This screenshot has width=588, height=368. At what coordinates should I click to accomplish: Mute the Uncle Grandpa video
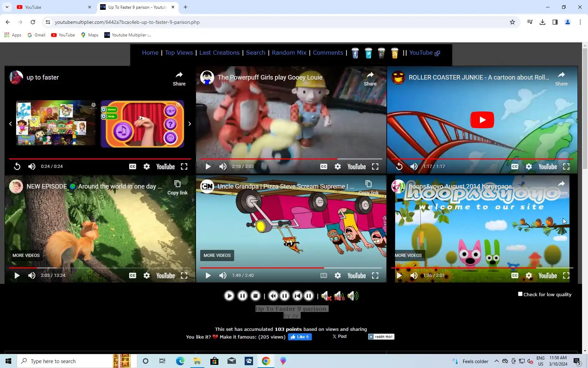coord(223,275)
